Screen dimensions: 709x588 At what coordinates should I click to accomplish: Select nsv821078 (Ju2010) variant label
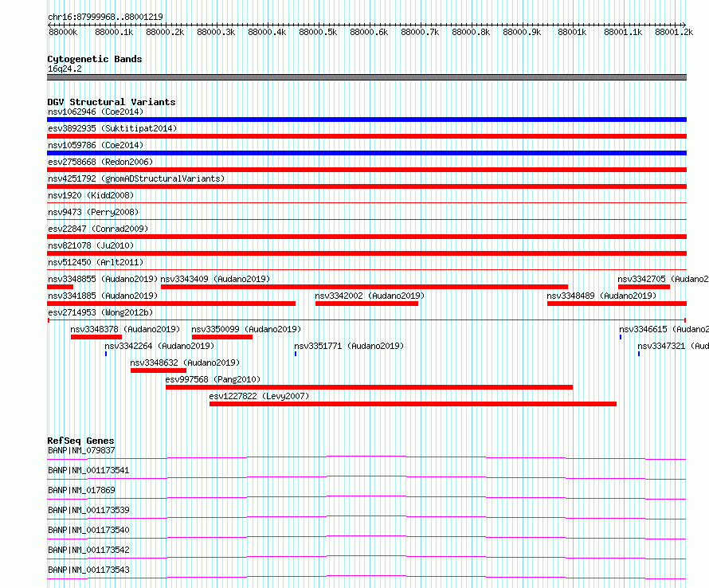tap(91, 245)
